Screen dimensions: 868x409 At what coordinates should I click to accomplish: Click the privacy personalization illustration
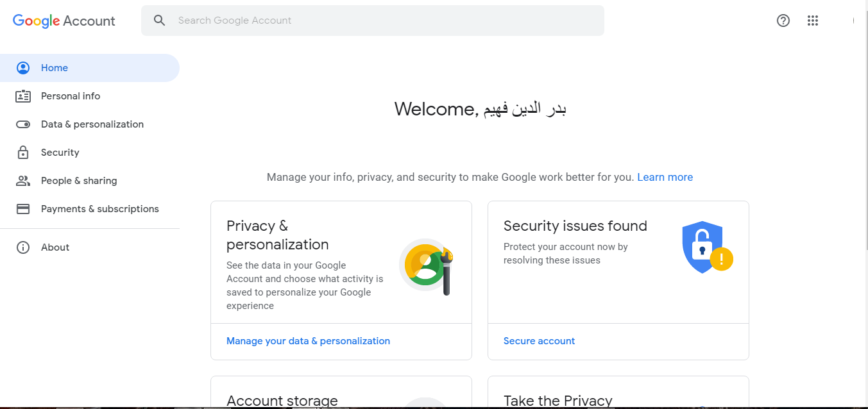click(427, 266)
